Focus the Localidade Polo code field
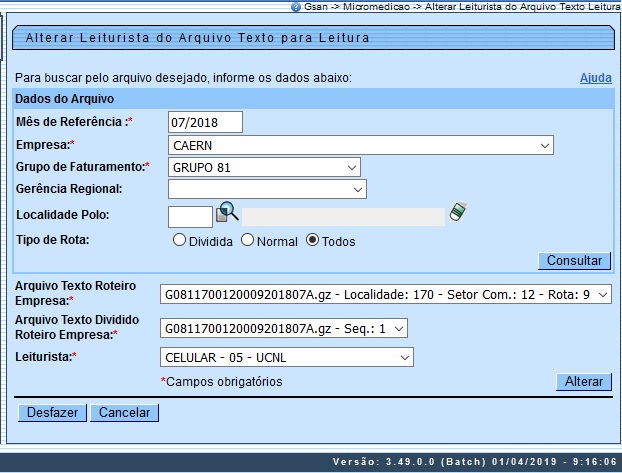Viewport: 622px width, 473px height. pyautogui.click(x=190, y=216)
